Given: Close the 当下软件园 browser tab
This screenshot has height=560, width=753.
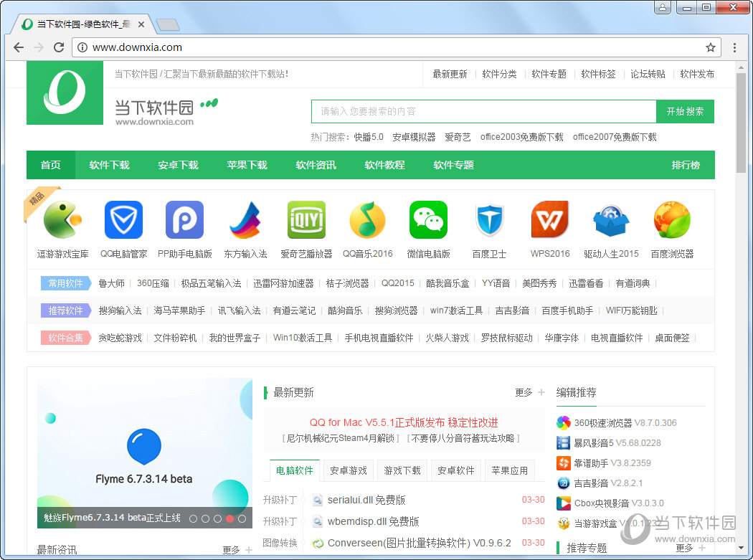Looking at the screenshot, I should coord(141,24).
